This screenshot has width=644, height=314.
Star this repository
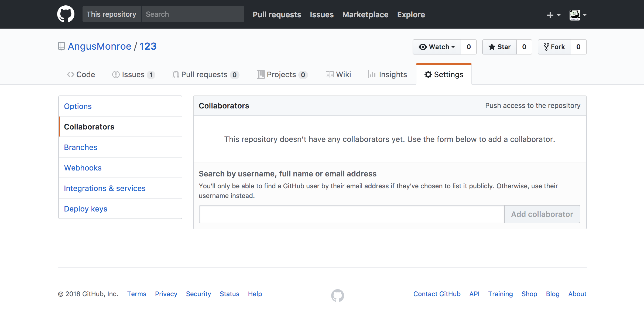(x=499, y=47)
